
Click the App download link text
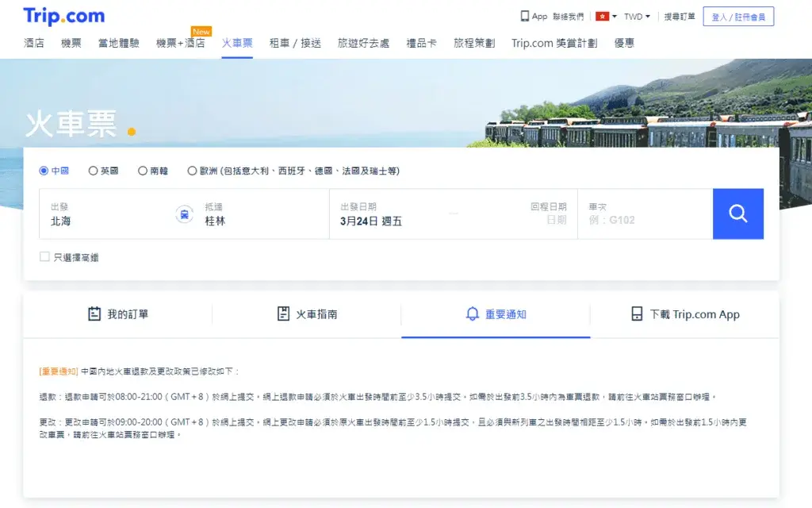(x=539, y=17)
